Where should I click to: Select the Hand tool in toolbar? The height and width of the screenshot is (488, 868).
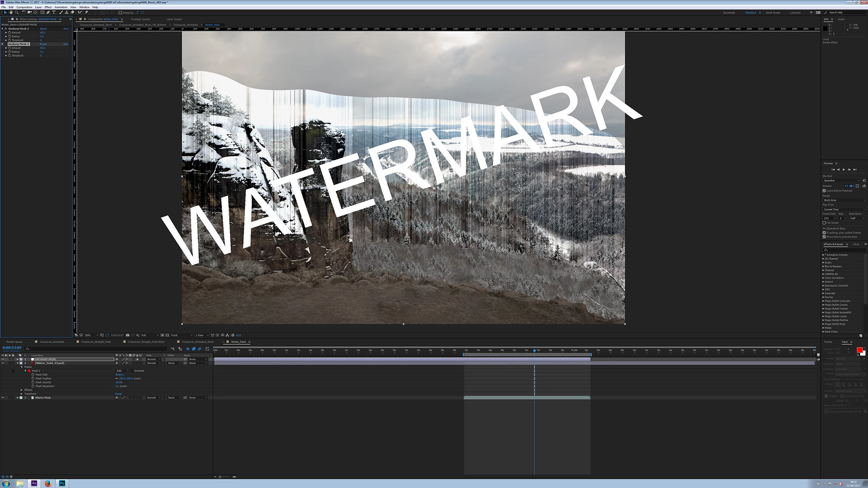[x=11, y=13]
